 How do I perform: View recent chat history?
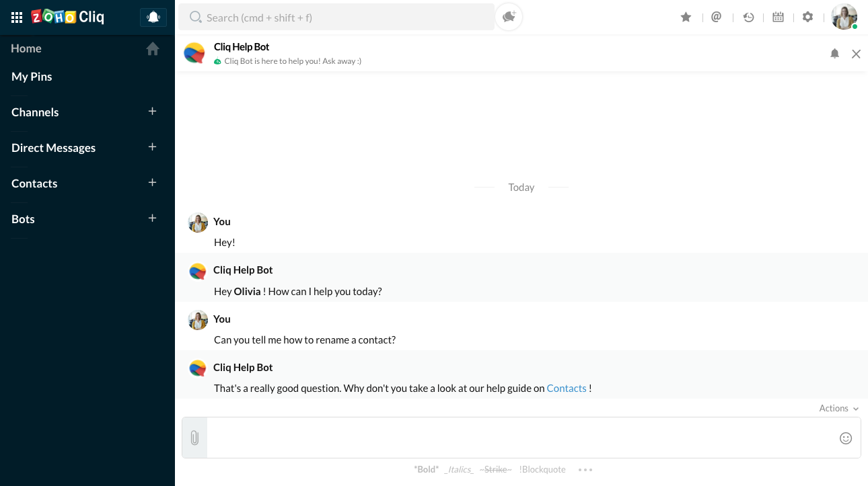tap(748, 17)
